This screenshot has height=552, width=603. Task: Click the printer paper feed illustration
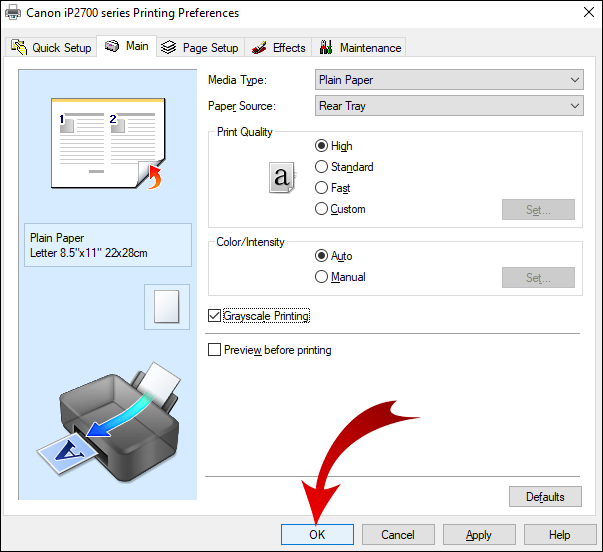coord(108,422)
